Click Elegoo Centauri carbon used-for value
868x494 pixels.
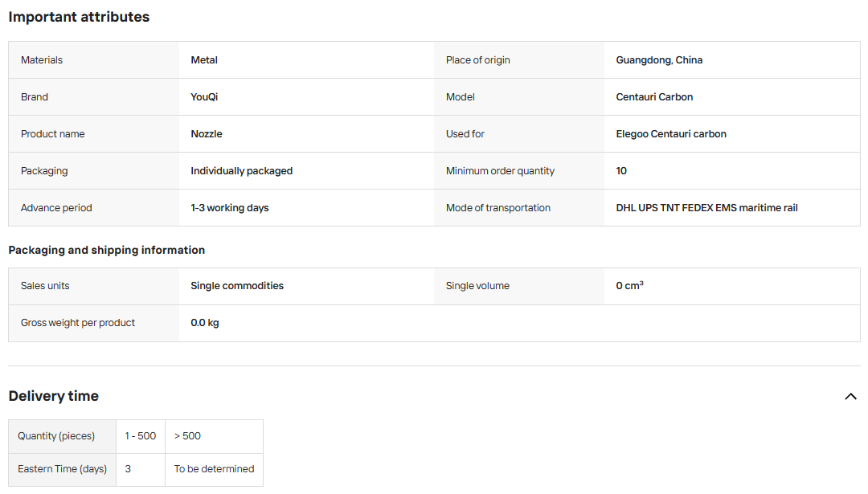click(671, 134)
